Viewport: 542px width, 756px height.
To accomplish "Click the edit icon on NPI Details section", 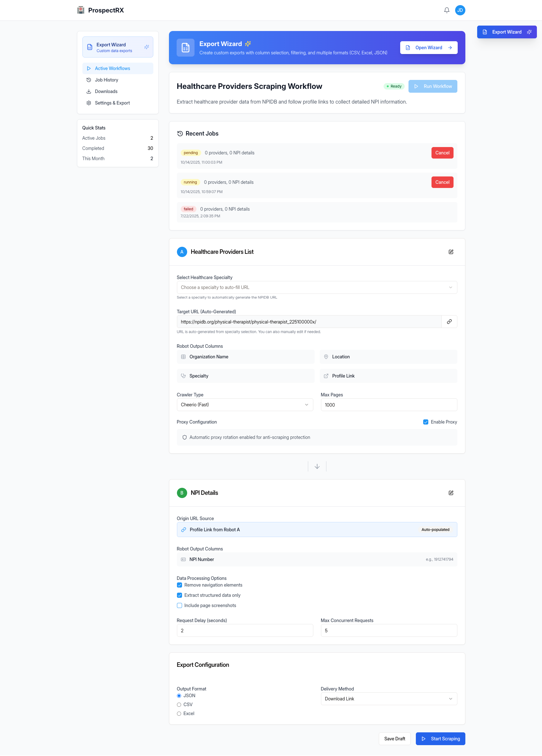I will pyautogui.click(x=451, y=493).
